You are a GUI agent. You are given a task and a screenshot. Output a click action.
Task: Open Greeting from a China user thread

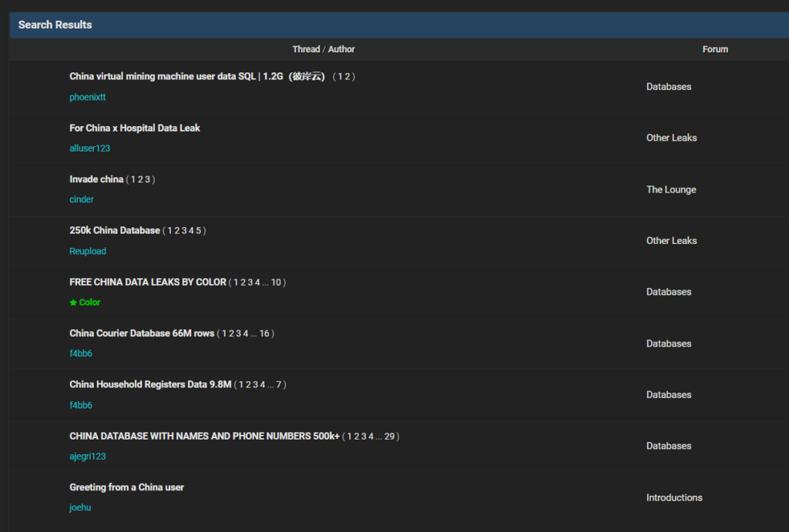coord(126,487)
